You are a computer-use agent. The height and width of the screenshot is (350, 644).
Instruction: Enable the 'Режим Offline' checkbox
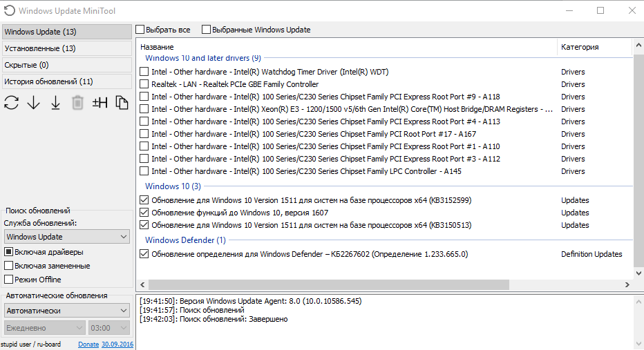point(9,280)
